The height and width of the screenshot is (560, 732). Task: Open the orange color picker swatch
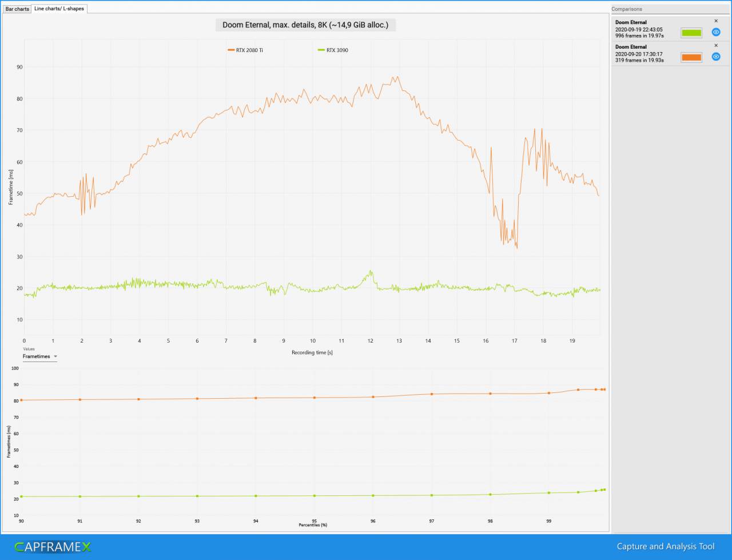691,57
